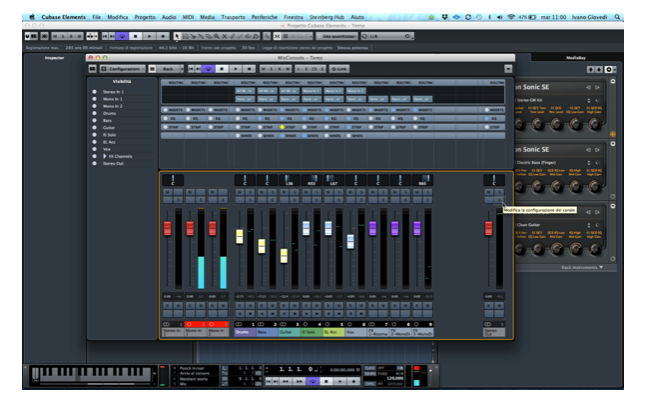Open the Periferiche menu
The image size is (656, 413).
(264, 17)
